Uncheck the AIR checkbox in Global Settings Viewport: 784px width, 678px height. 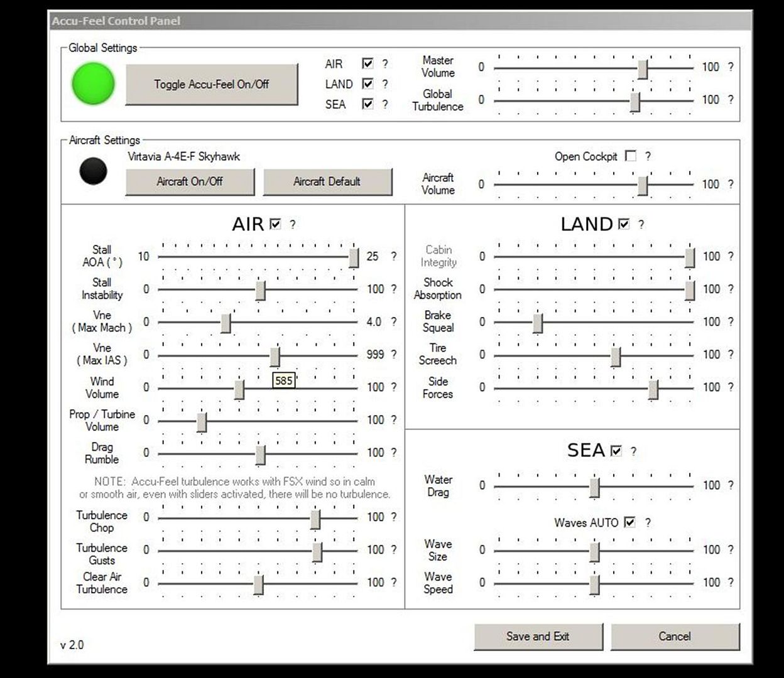pyautogui.click(x=367, y=63)
